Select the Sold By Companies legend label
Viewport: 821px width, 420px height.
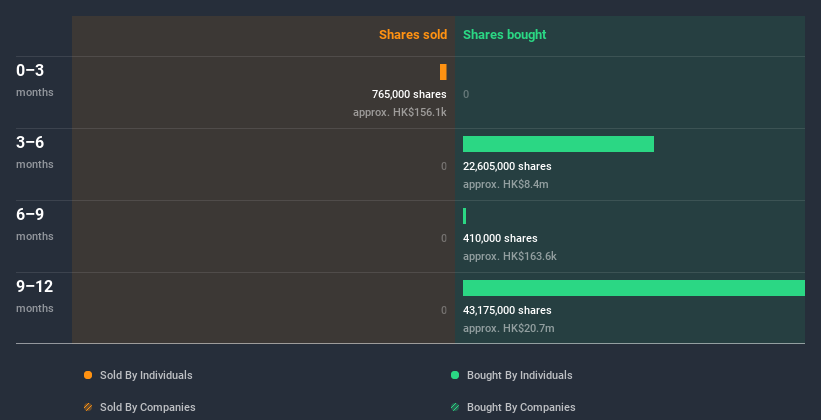[148, 407]
